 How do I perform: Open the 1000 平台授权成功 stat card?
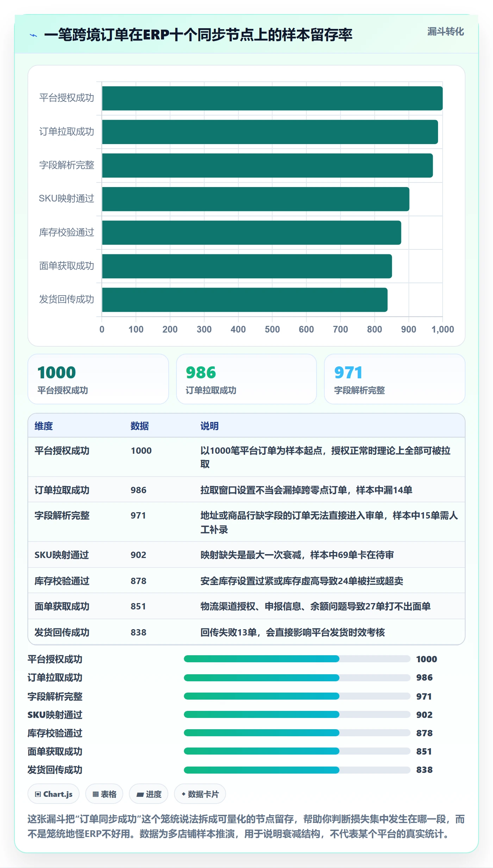tap(98, 379)
